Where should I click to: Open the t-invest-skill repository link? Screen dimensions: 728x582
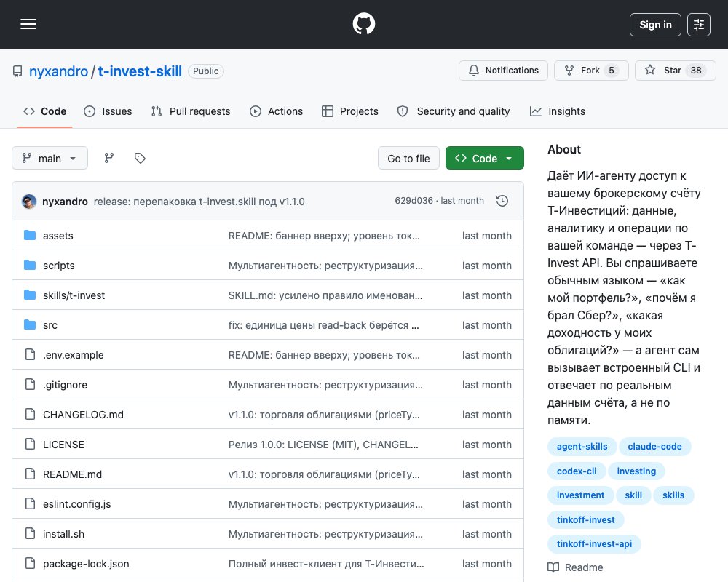click(x=140, y=71)
